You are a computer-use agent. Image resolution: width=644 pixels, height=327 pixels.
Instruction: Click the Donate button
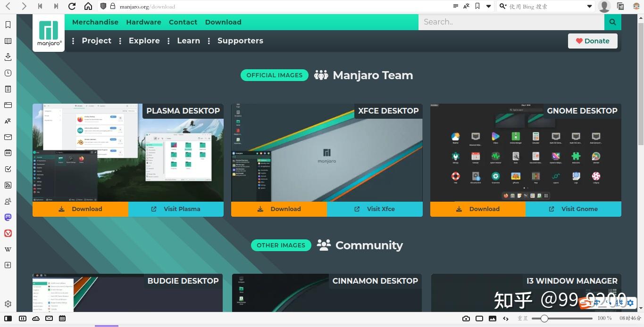pos(593,41)
